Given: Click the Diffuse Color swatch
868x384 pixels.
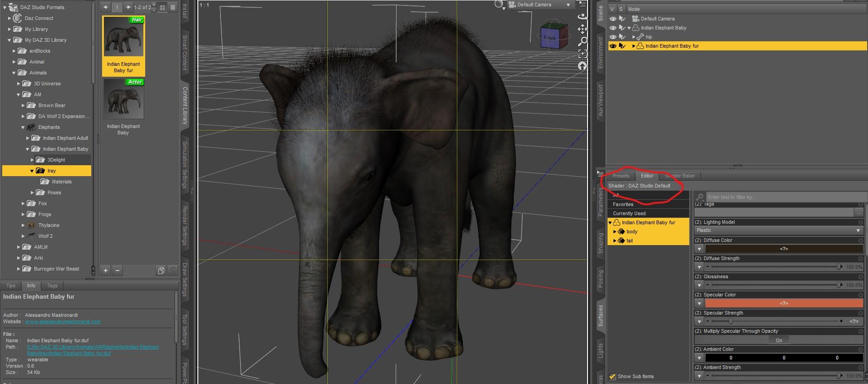Looking at the screenshot, I should [x=784, y=249].
